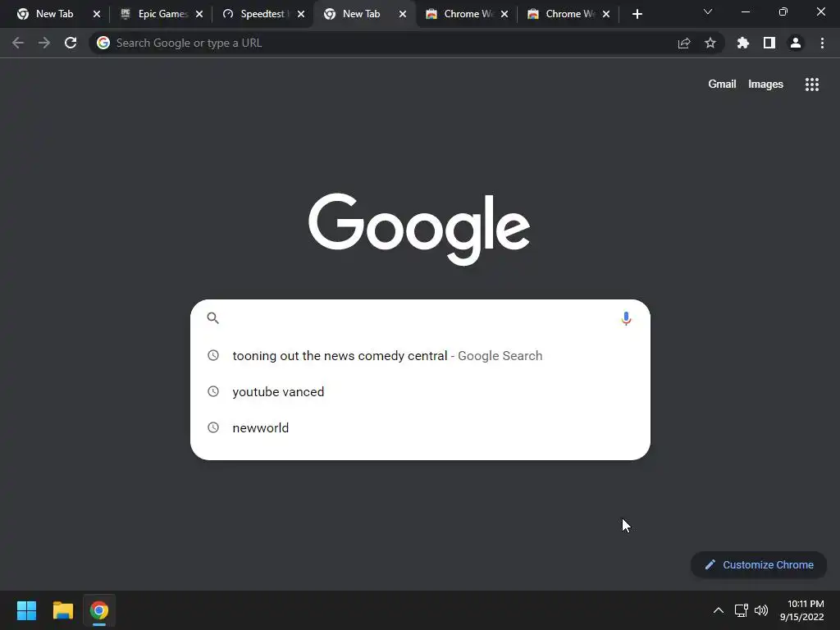Open the Extensions puzzle icon

click(x=743, y=43)
